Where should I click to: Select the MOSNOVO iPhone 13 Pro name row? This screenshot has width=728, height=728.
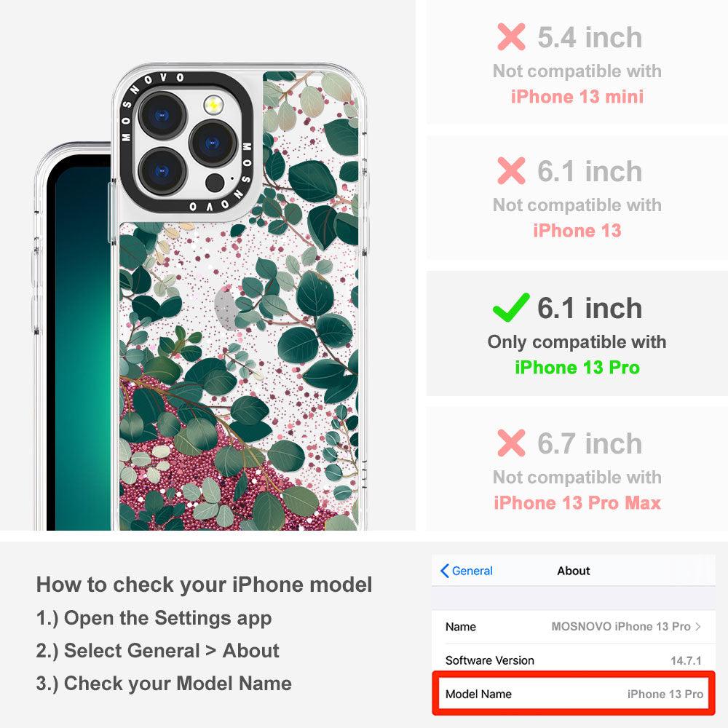(574, 626)
